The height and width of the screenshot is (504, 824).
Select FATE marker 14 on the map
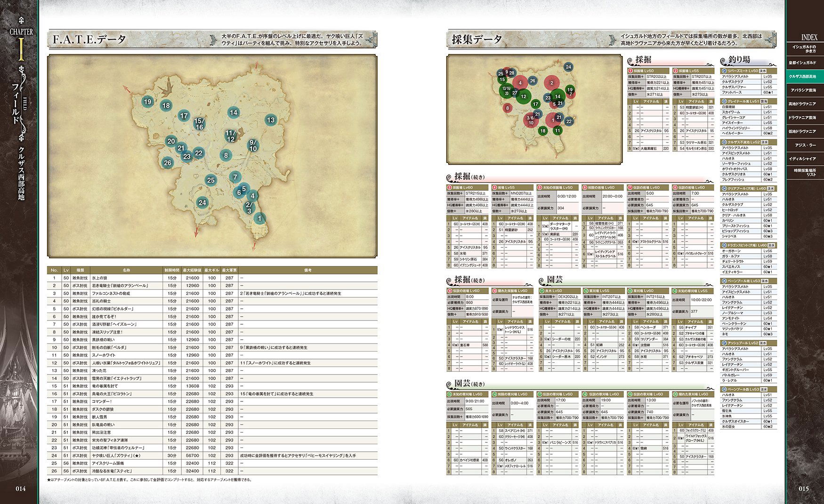234,112
